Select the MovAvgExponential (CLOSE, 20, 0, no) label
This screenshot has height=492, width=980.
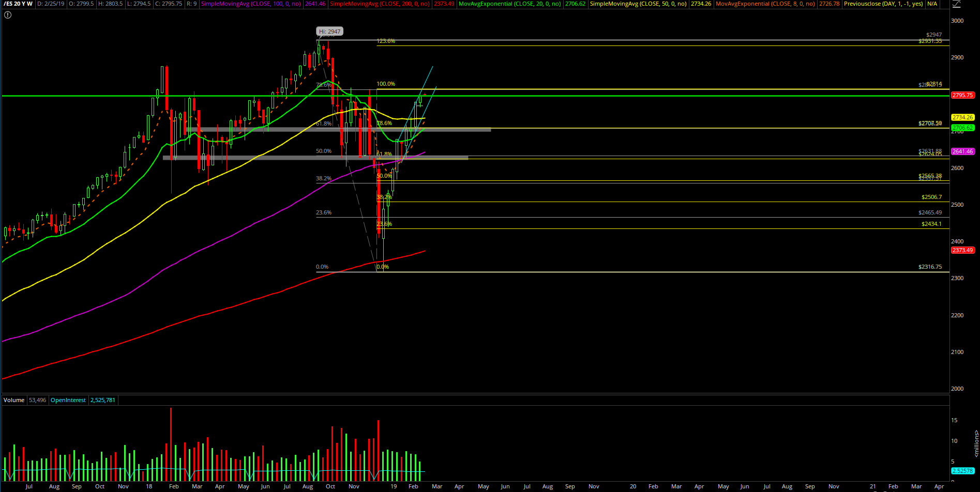(x=510, y=4)
